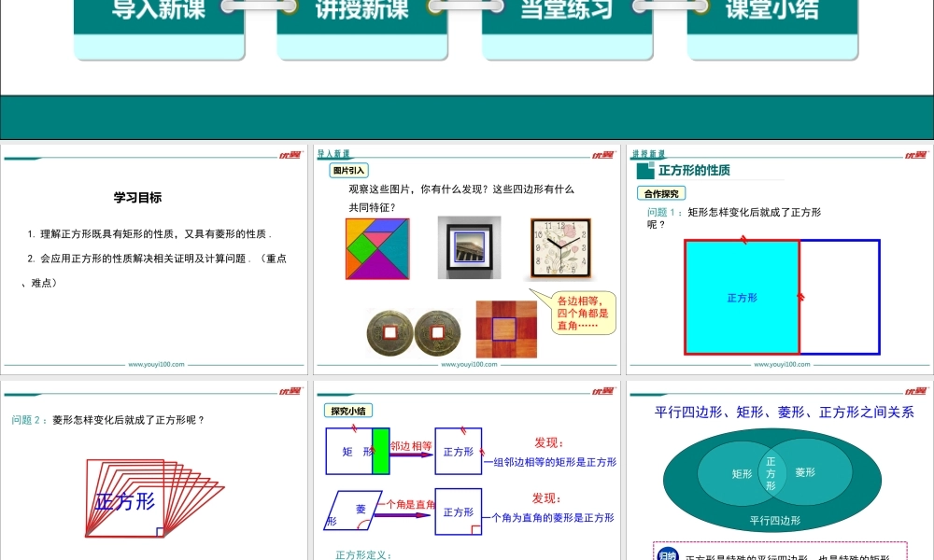Switch to the 讲授新课 tab

362,11
